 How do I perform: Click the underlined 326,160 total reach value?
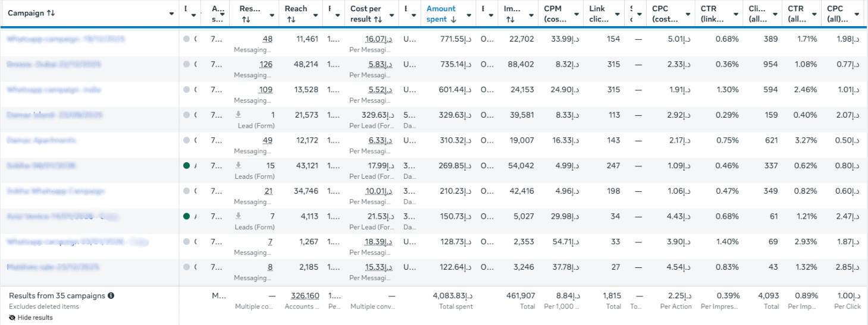(x=305, y=296)
